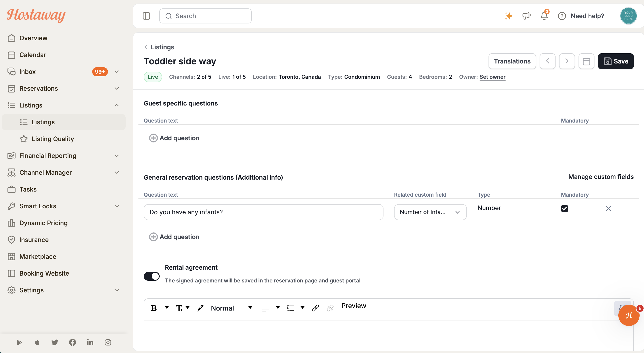
Task: Expand the Inbox menu chevron
Action: (x=117, y=72)
